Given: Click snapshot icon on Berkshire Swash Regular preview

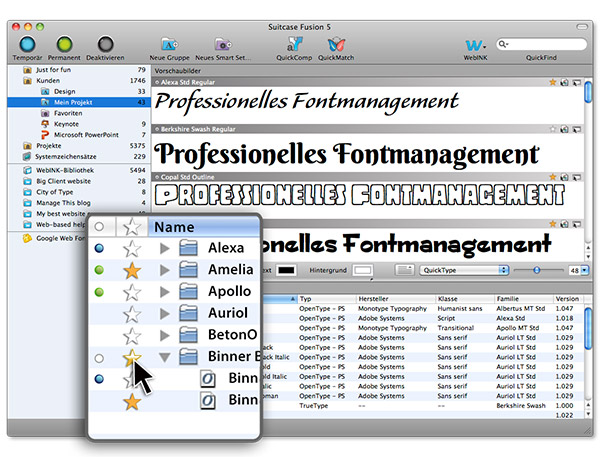Looking at the screenshot, I should point(564,129).
